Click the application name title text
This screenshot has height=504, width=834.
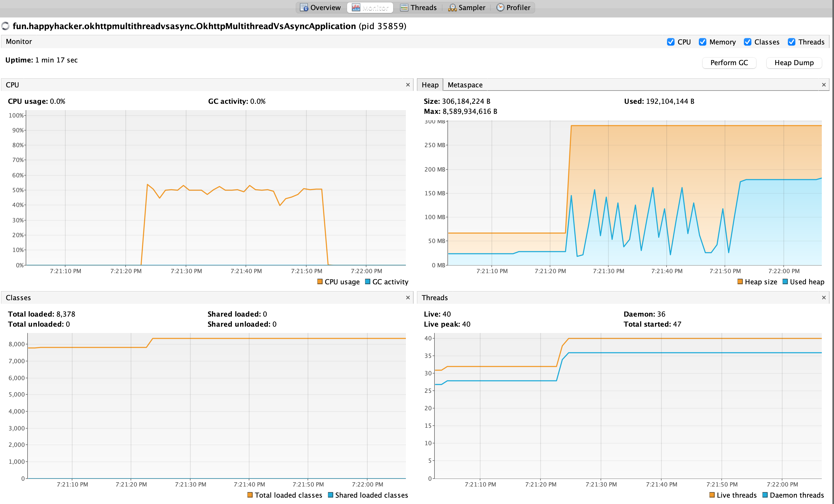[210, 26]
